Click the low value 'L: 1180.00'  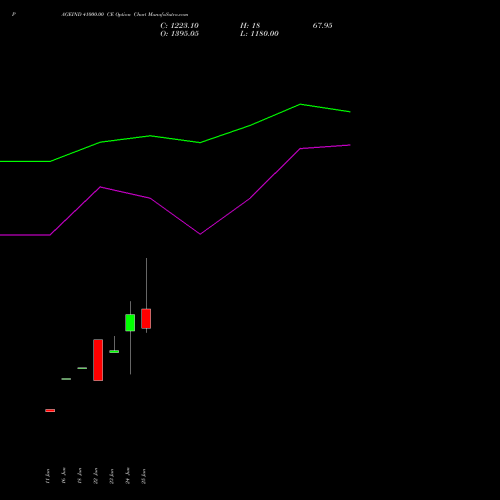(259, 34)
